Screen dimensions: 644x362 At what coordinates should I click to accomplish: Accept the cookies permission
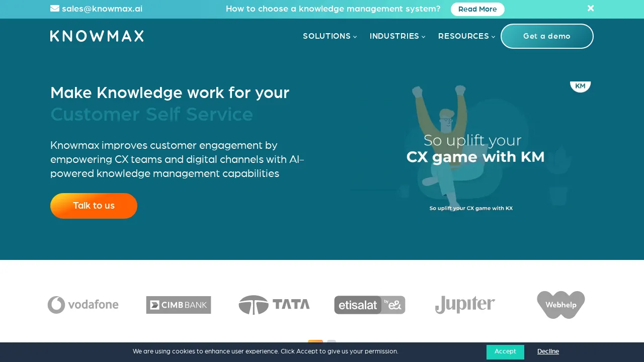[x=505, y=352]
